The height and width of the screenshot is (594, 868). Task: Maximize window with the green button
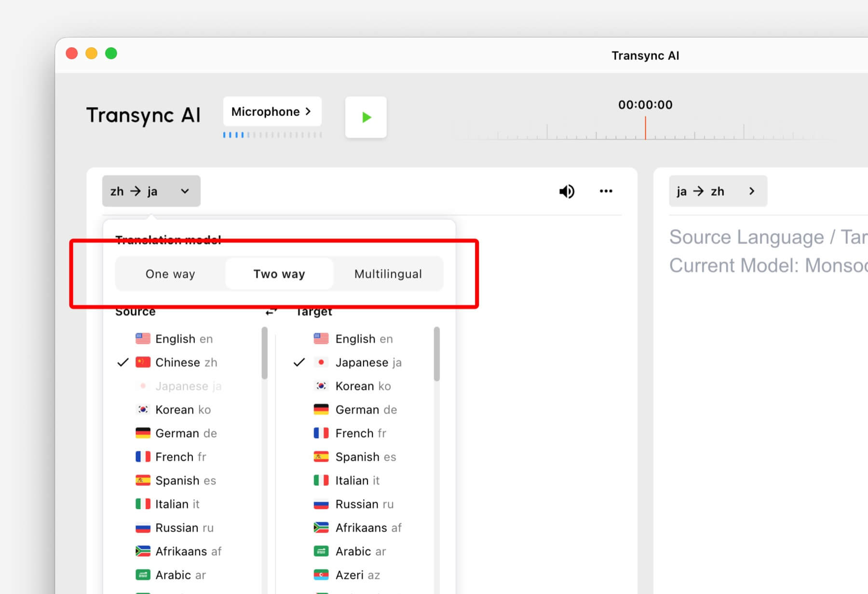pos(111,53)
